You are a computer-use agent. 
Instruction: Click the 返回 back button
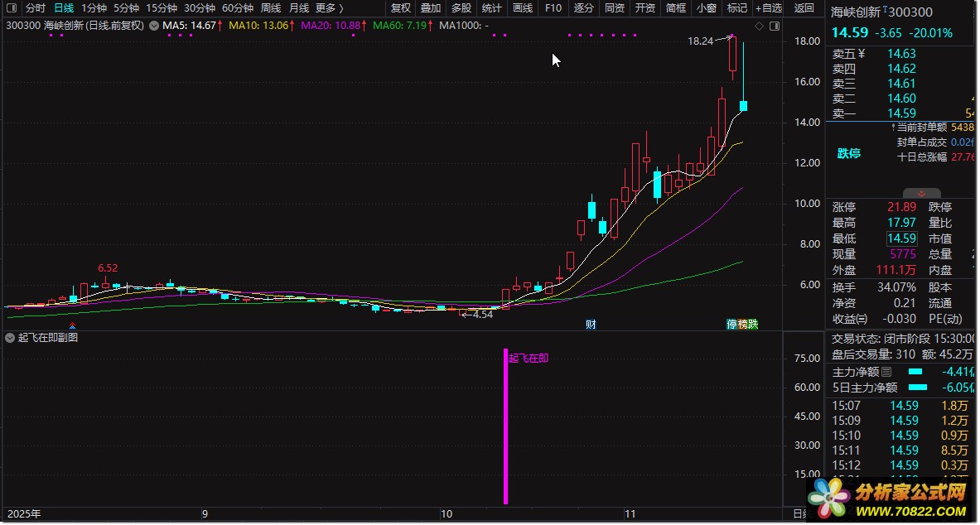tap(804, 8)
